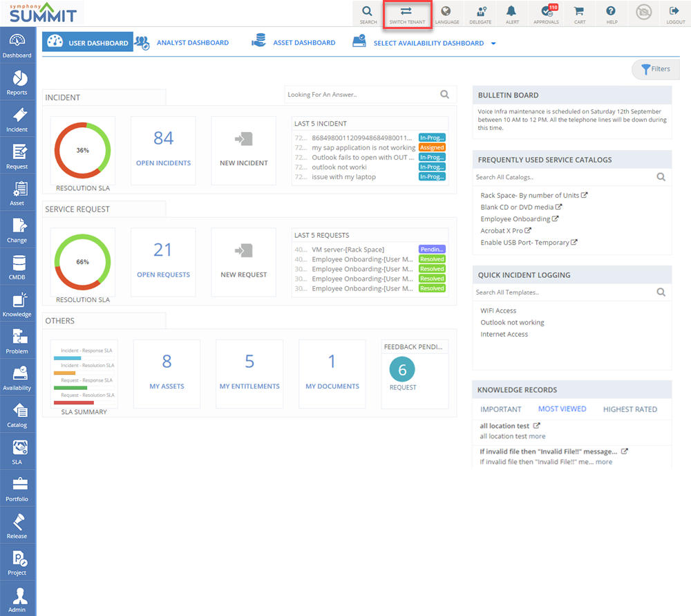Screen dimensions: 691x616
Task: Switch to Important knowledge records tab
Action: (x=500, y=409)
